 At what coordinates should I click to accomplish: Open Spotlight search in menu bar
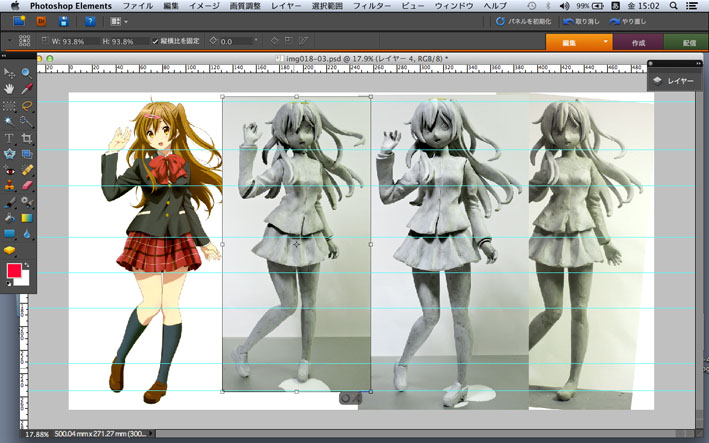click(x=673, y=6)
